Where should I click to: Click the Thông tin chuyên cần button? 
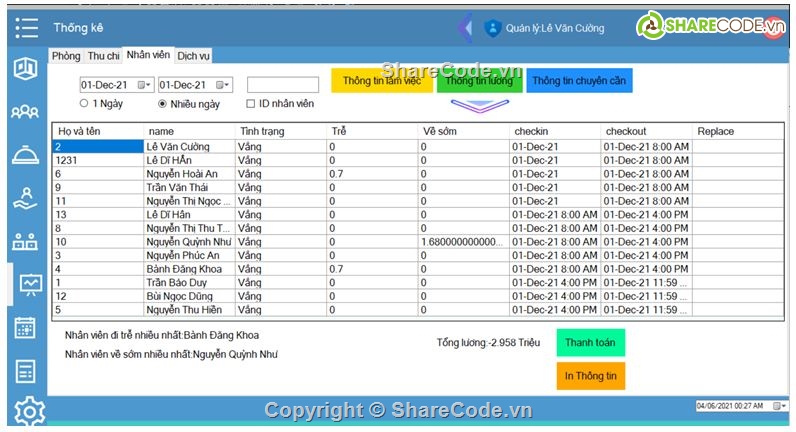579,81
